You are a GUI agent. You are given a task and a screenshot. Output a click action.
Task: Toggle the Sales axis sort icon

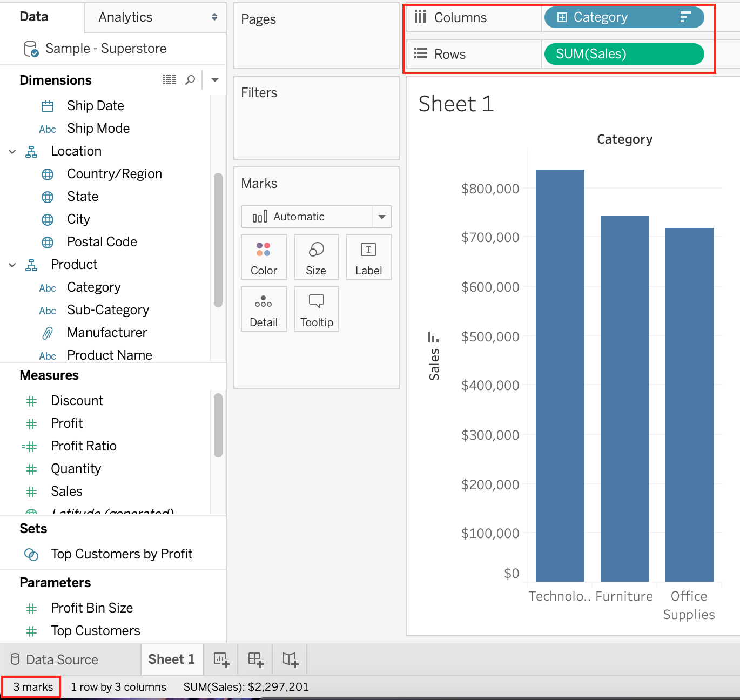point(433,338)
